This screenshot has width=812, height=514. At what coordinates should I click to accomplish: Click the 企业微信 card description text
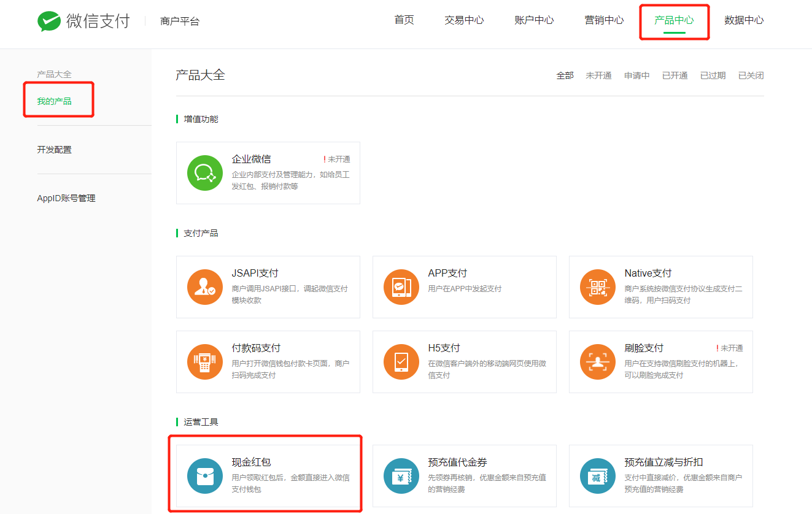click(290, 180)
